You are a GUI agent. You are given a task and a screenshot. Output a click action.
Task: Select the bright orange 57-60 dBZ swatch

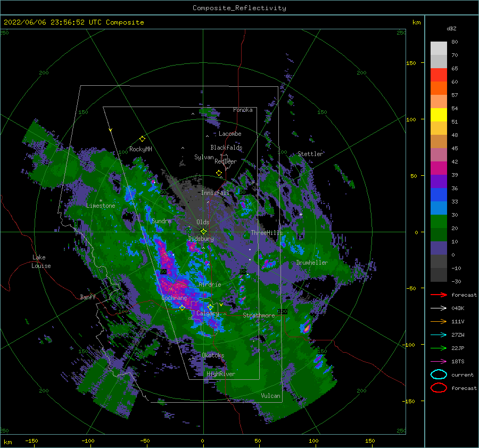439,88
